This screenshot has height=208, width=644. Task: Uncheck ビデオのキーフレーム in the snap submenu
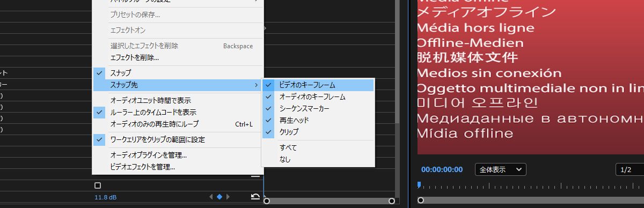[x=318, y=85]
